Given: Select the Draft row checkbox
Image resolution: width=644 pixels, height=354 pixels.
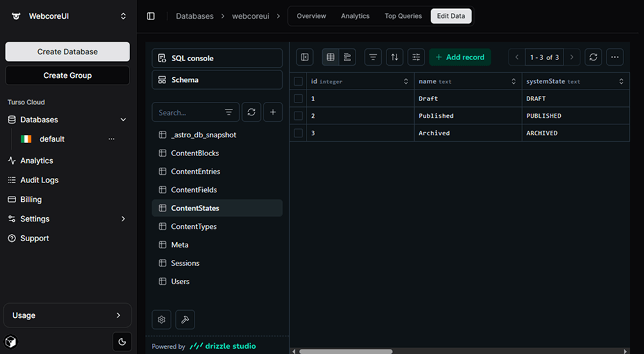Looking at the screenshot, I should click(x=299, y=99).
